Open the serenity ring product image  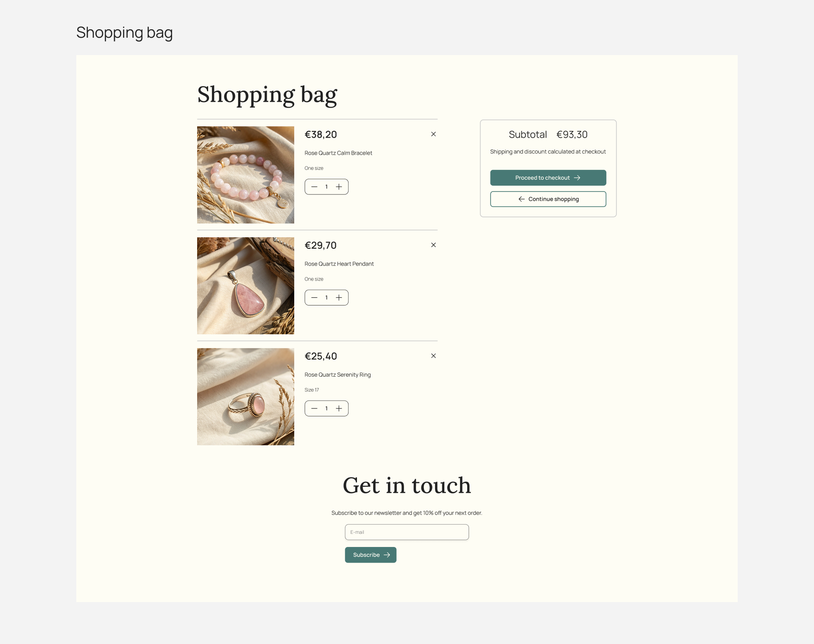point(245,397)
